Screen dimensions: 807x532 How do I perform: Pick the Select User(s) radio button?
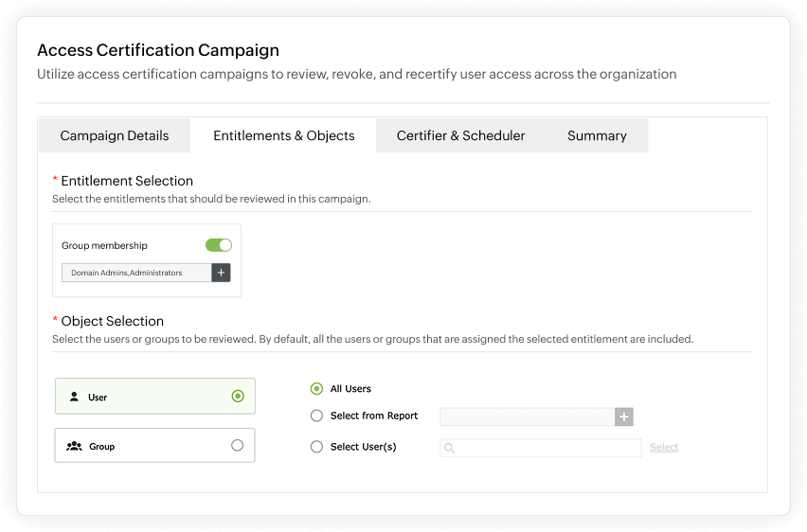tap(316, 447)
